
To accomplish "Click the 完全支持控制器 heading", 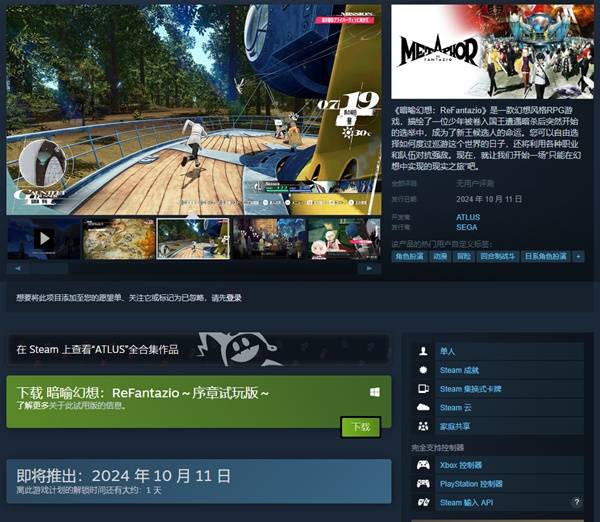I will (x=437, y=447).
